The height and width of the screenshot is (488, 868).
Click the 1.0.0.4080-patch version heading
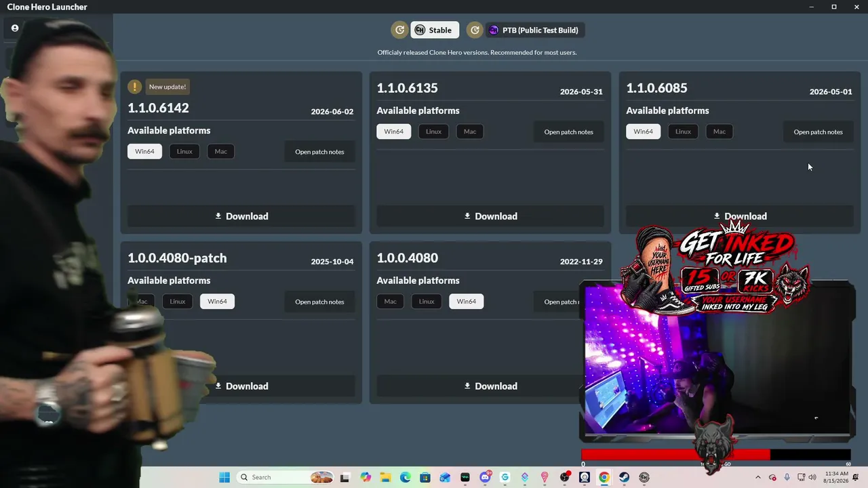tap(178, 258)
